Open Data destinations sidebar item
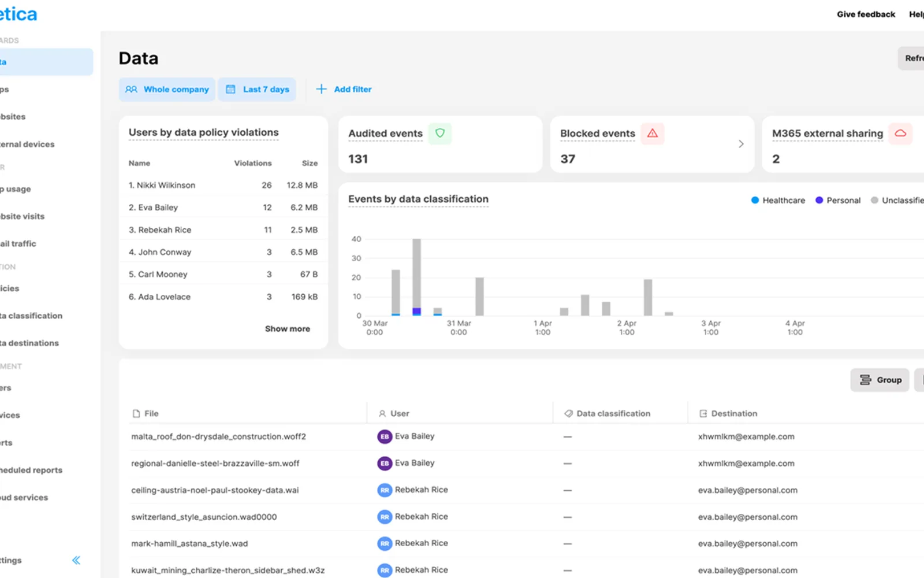The image size is (924, 578). tap(29, 343)
